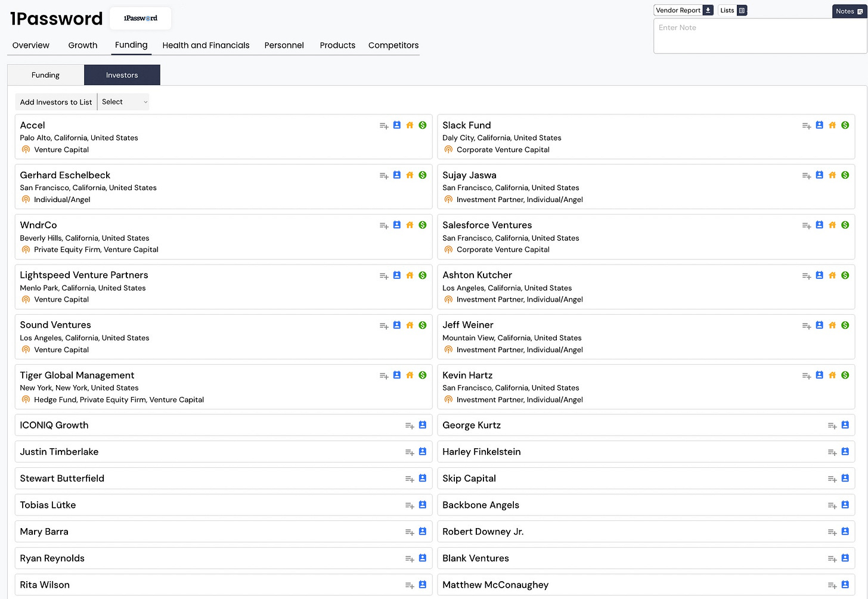The image size is (868, 599).
Task: Click the orange home icon for Accel
Action: [x=410, y=125]
